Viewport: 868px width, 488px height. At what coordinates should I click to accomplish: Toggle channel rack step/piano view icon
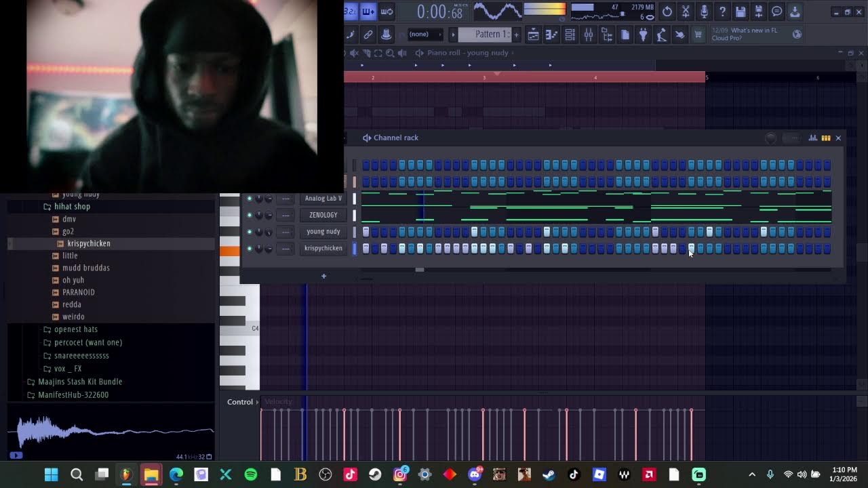pyautogui.click(x=826, y=138)
